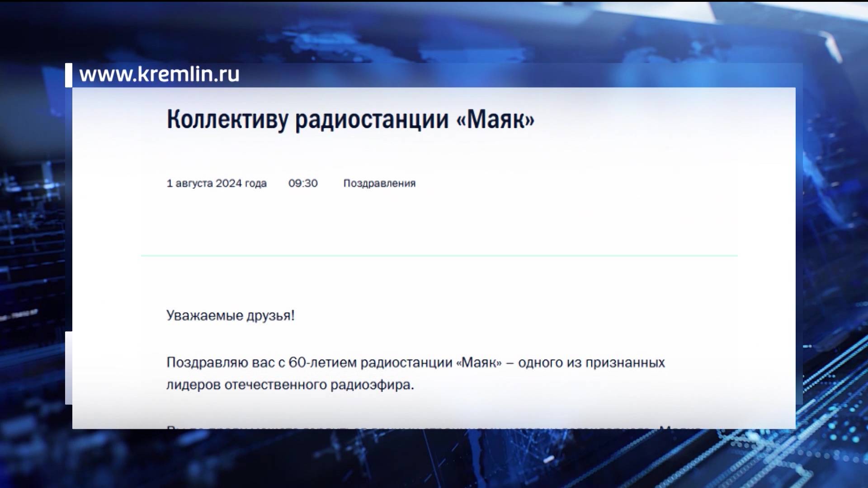This screenshot has height=488, width=868.
Task: Click «Маяк» inside the body paragraph
Action: (x=479, y=363)
